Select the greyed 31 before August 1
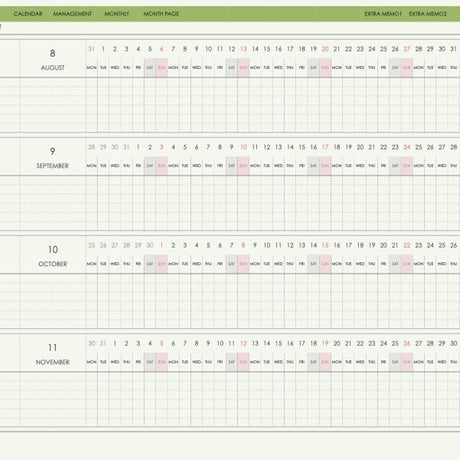The height and width of the screenshot is (460, 460). click(x=91, y=49)
